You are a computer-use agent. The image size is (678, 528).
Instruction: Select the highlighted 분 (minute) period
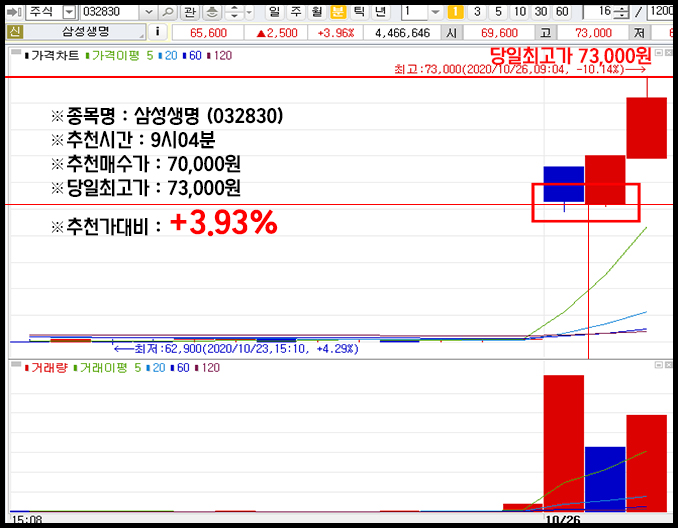click(338, 12)
